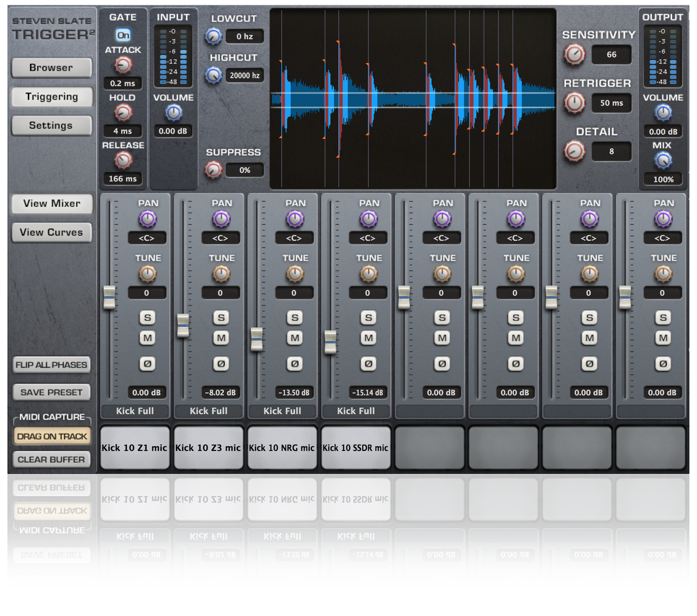697x616 pixels.
Task: Click the Detail value field showing 8
Action: pyautogui.click(x=612, y=151)
